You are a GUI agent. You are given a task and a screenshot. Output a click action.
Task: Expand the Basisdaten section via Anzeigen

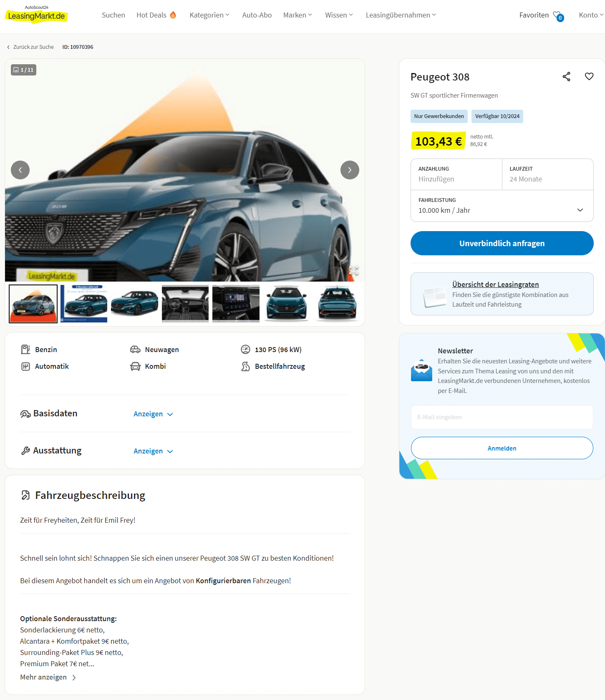153,414
